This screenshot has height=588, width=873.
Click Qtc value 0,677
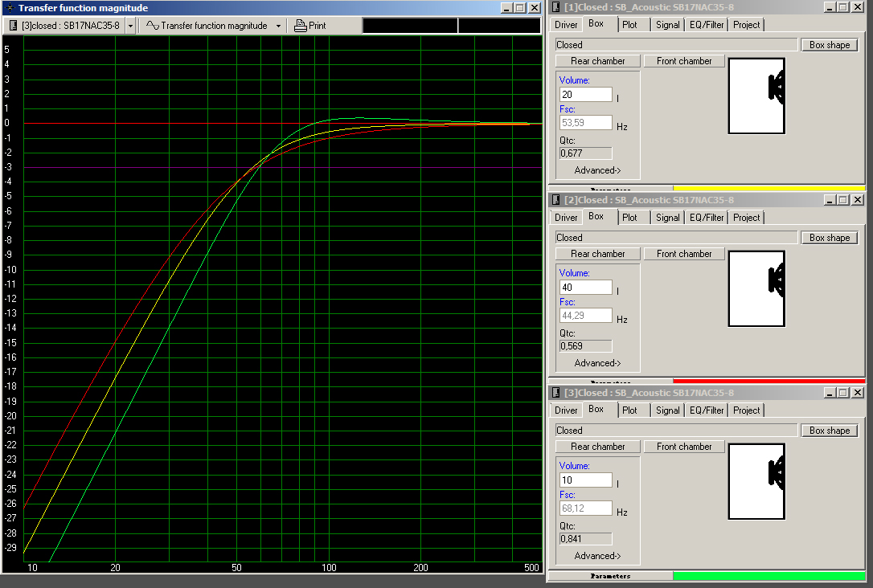point(586,153)
